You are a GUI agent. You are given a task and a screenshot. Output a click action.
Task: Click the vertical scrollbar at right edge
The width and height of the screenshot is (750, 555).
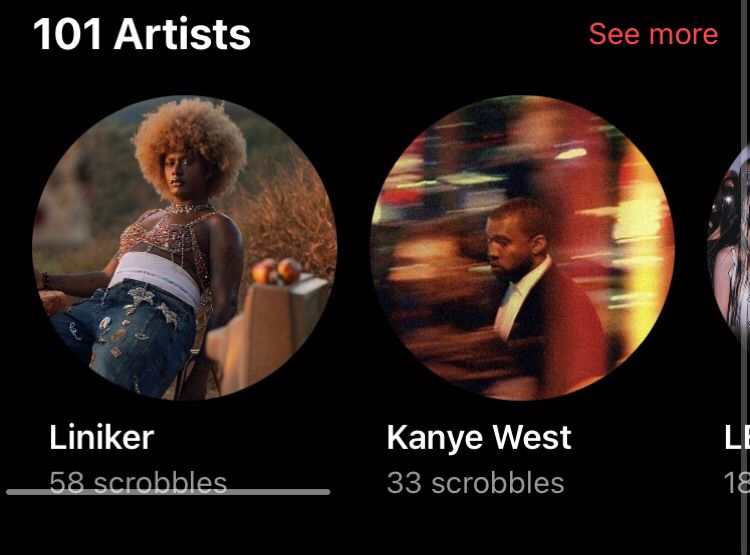click(x=745, y=278)
